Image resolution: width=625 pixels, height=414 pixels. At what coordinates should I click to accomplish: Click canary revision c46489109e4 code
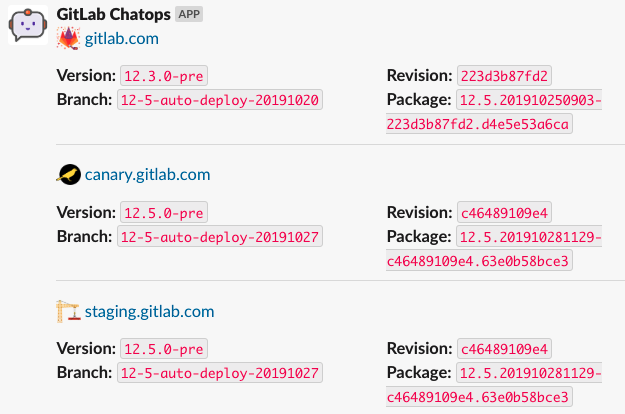click(x=504, y=212)
